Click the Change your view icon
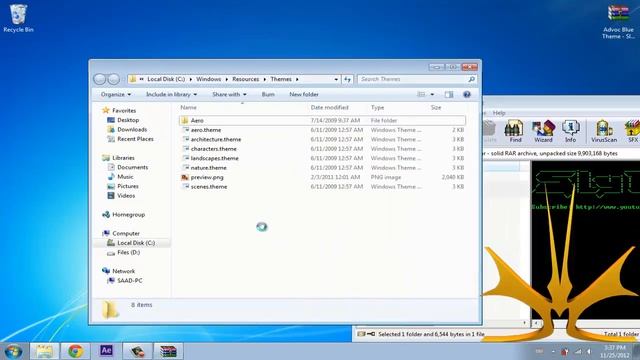The image size is (640, 360). coord(421,94)
